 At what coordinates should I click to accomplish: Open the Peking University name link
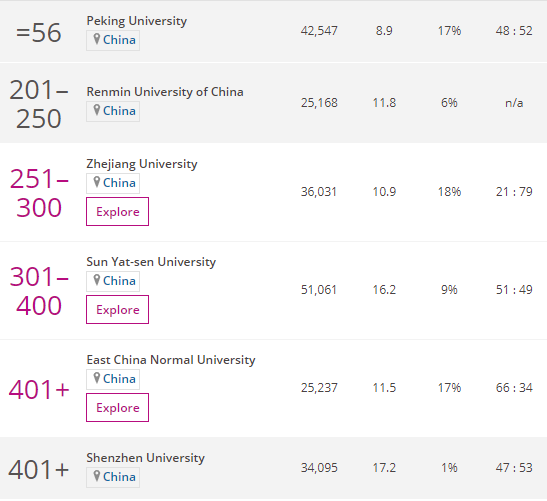137,21
